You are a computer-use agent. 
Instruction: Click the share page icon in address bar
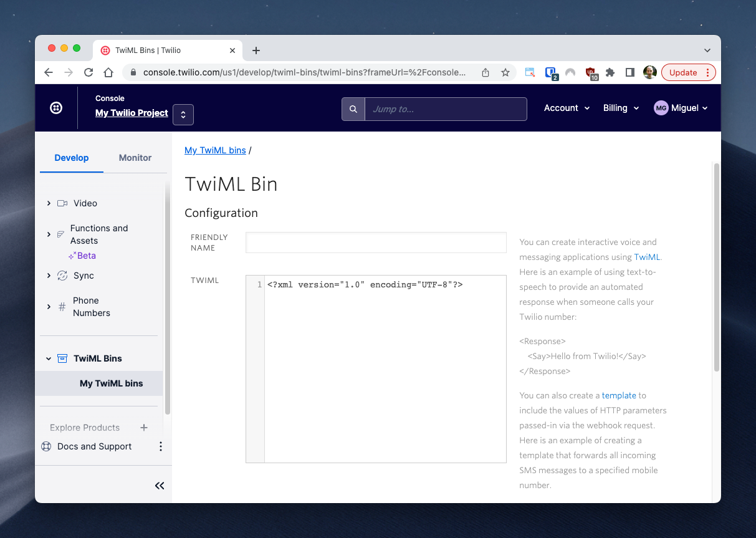click(x=486, y=72)
